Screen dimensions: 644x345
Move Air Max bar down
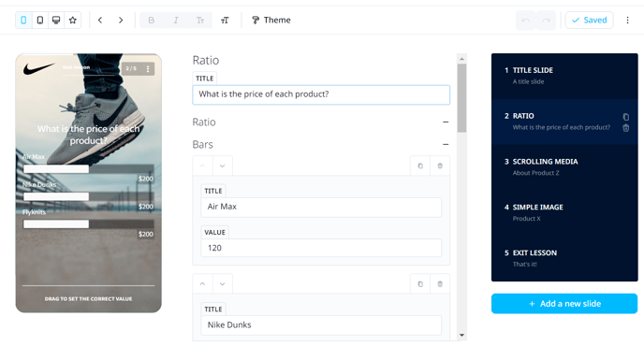click(222, 165)
